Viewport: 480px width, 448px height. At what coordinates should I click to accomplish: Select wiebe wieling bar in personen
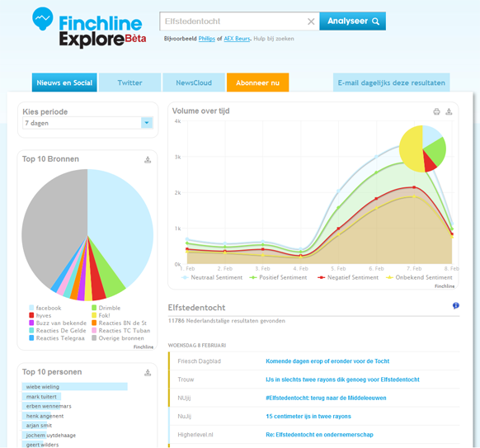point(75,387)
